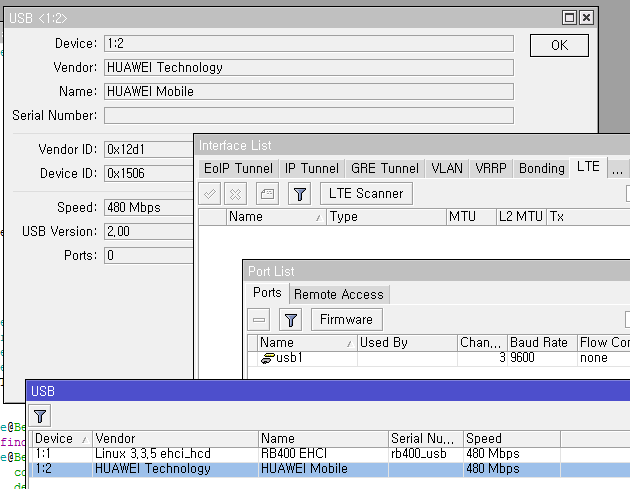Viewport: 630px width, 489px height.
Task: Click the Serial Nu... column header
Action: 426,439
